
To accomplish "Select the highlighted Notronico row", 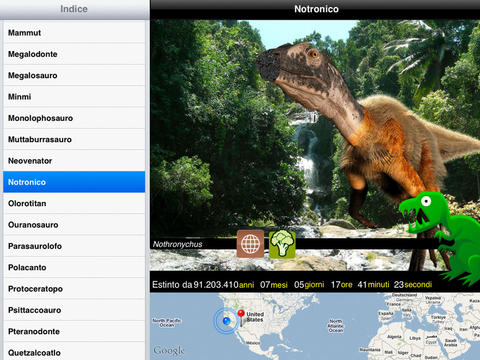I will [x=74, y=182].
